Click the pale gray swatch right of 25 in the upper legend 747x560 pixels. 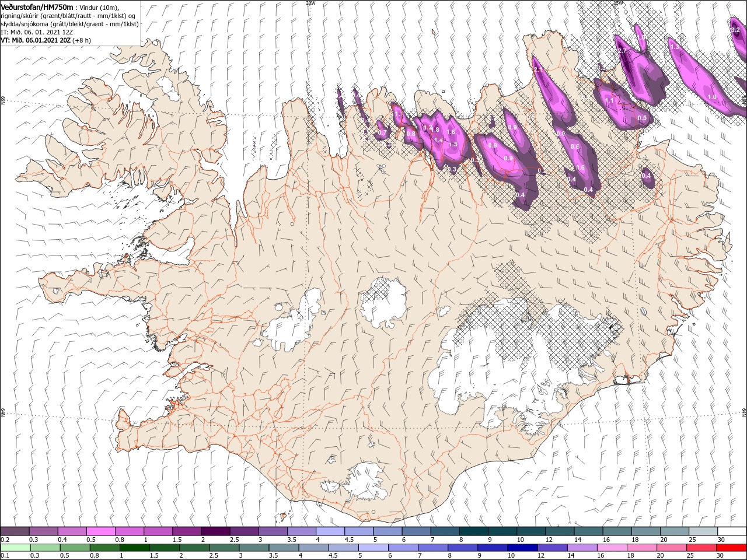(x=703, y=531)
